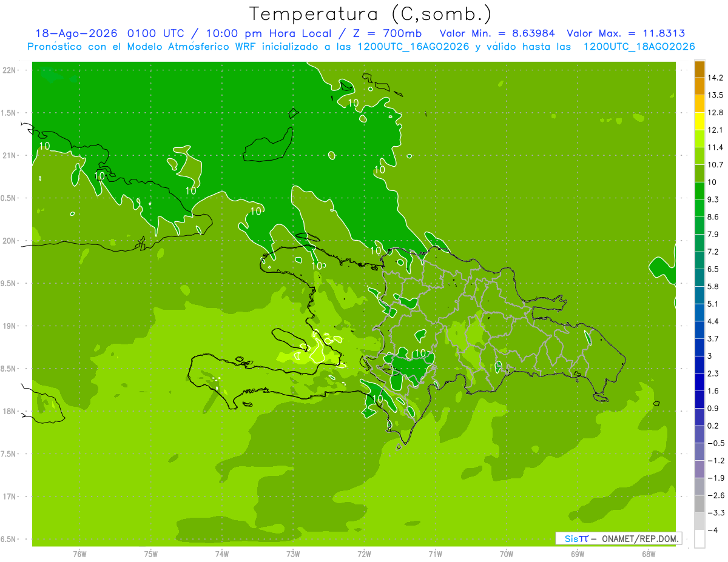Image resolution: width=728 pixels, height=562 pixels.
Task: Click the white swatch below the -4 label
Action: (x=699, y=539)
